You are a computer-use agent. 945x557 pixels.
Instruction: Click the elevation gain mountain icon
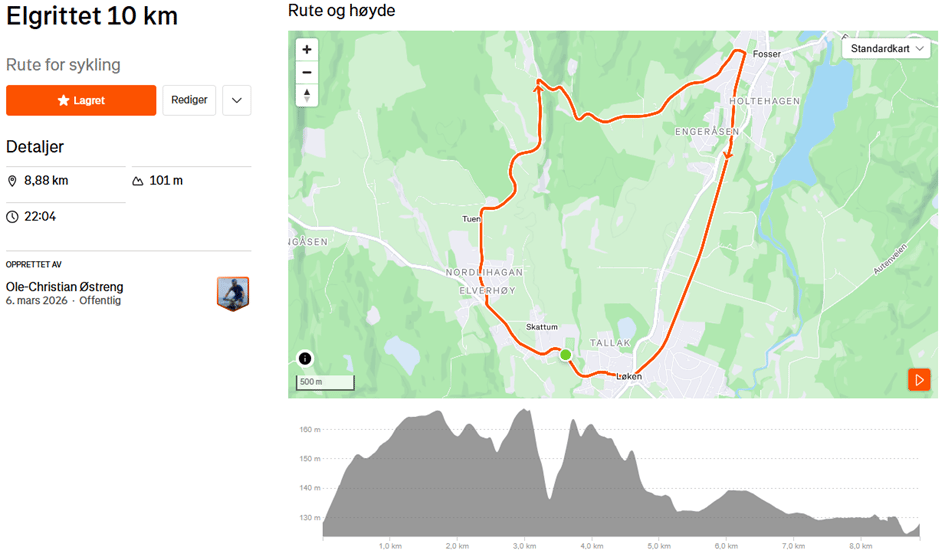pos(138,181)
